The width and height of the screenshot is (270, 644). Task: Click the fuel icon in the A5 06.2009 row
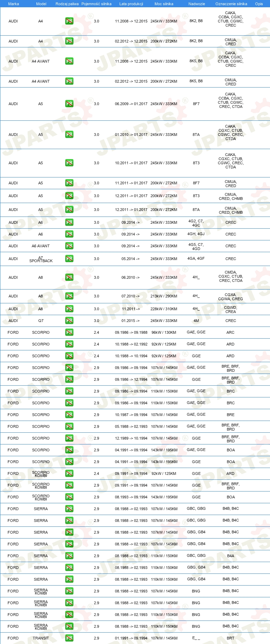click(69, 104)
